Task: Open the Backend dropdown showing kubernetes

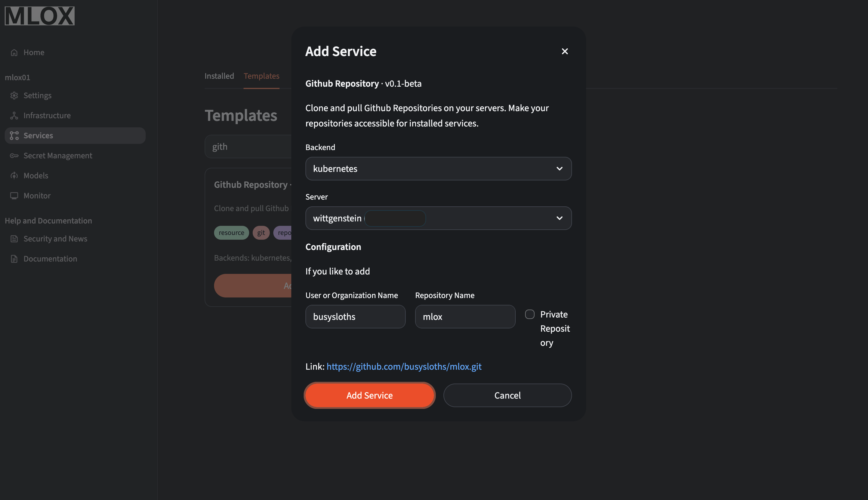Action: pyautogui.click(x=438, y=169)
